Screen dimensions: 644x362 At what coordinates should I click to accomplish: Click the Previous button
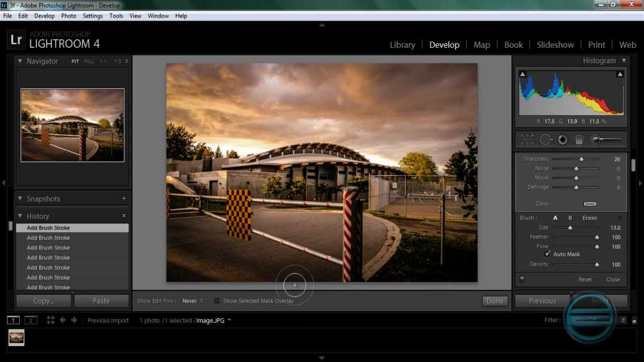542,301
